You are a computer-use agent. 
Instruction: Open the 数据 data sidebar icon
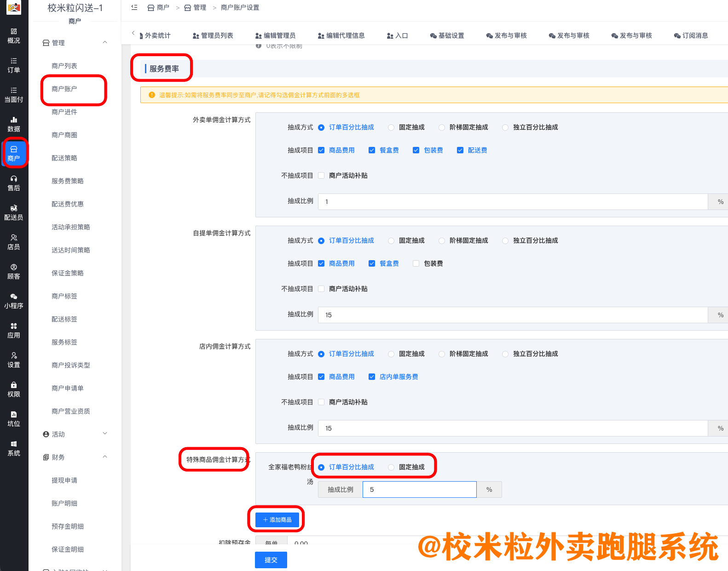[14, 124]
